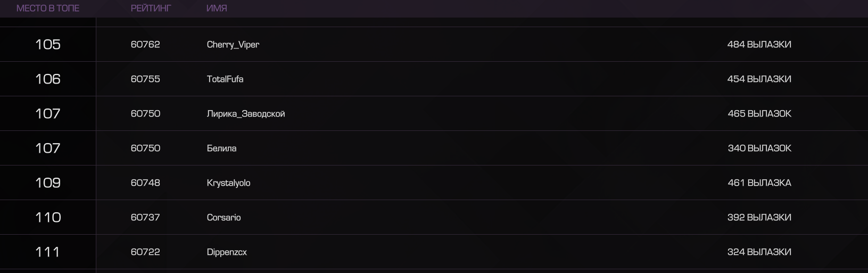Select the ИМЯ column header
This screenshot has height=273, width=868.
coord(217,9)
